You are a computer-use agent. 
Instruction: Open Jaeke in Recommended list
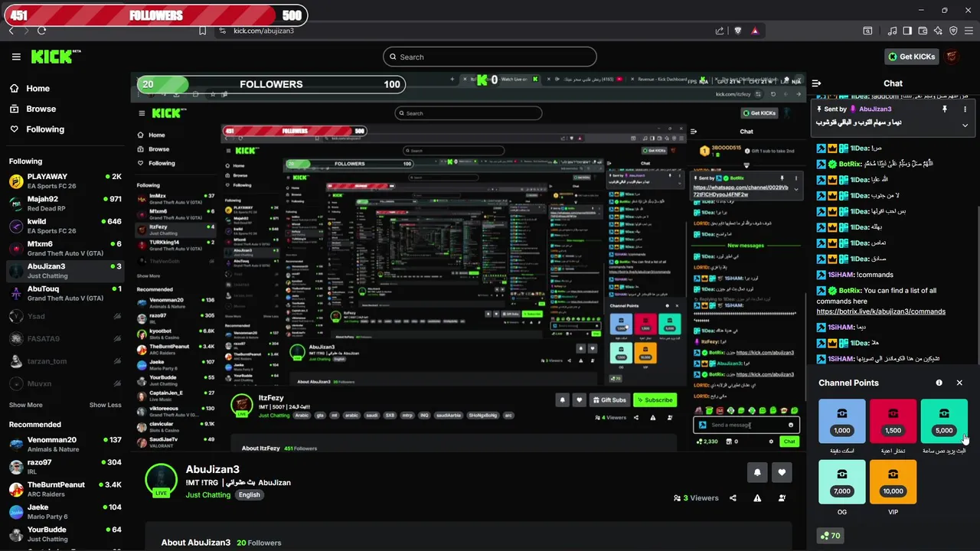(x=65, y=511)
